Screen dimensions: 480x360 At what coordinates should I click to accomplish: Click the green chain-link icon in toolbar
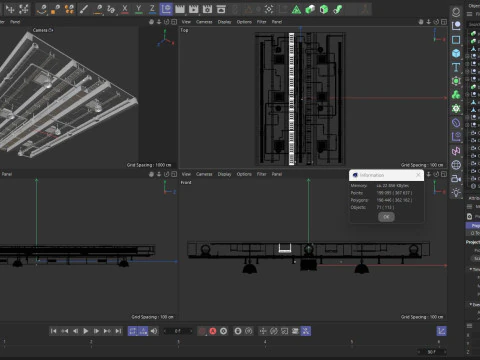click(x=337, y=9)
